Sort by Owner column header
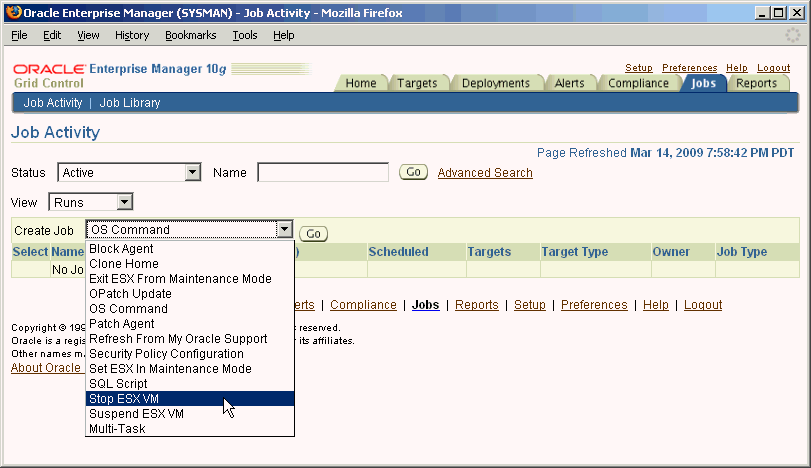Screen dimensions: 811x468 click(671, 252)
